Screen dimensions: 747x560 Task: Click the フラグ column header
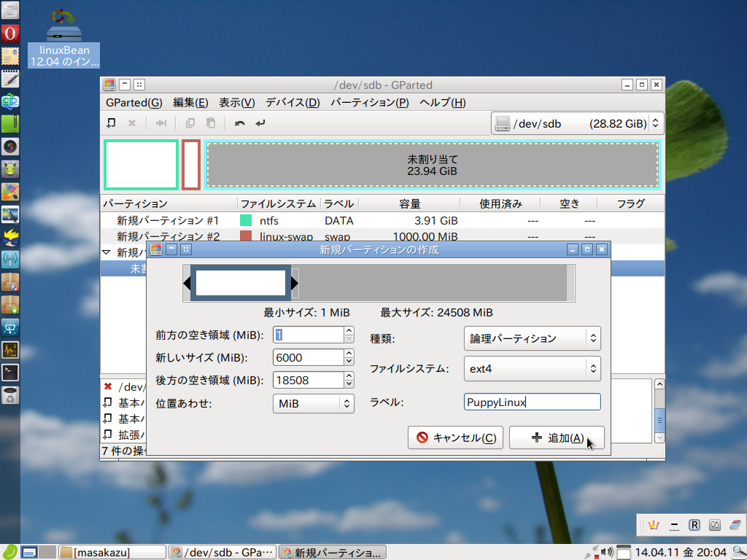(630, 204)
